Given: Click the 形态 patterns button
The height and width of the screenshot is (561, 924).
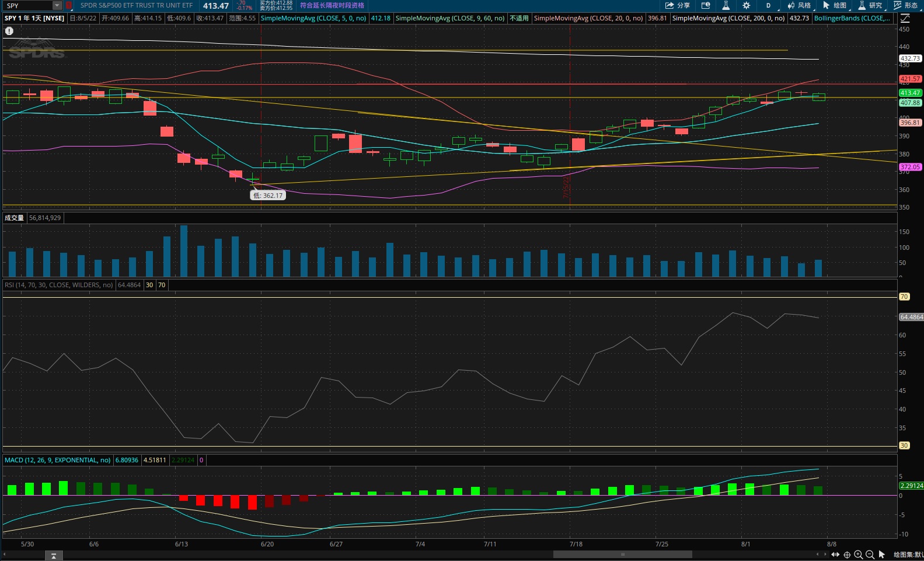Looking at the screenshot, I should tap(905, 5).
